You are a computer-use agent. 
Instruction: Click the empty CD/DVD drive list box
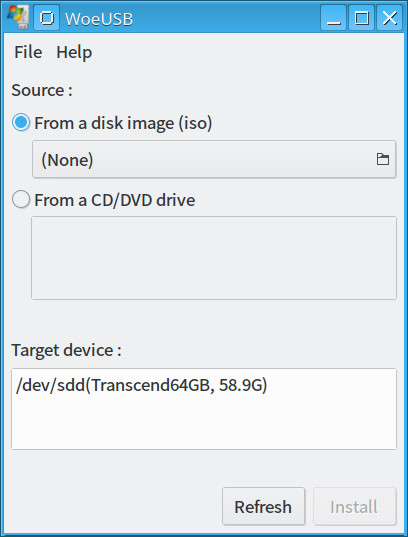click(214, 258)
